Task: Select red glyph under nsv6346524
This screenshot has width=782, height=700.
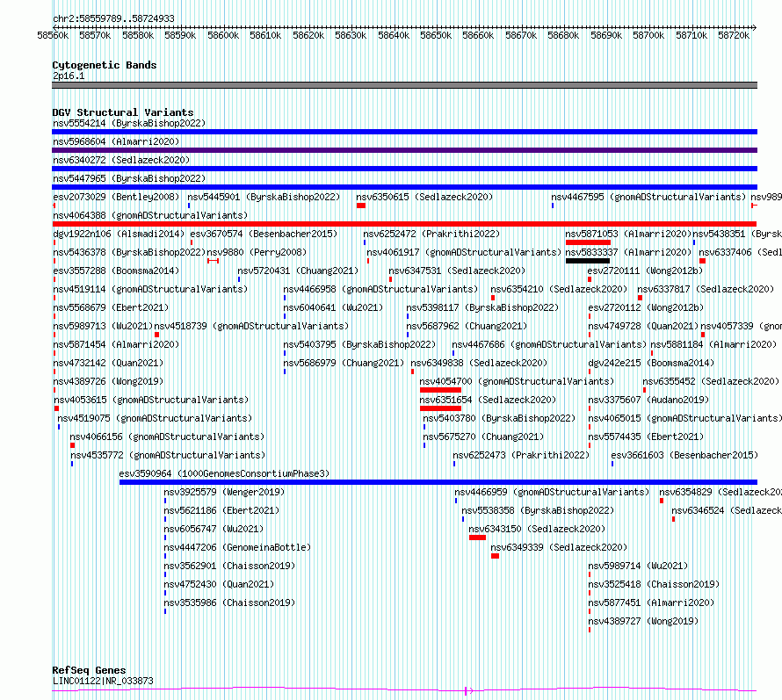Action: pyautogui.click(x=673, y=519)
